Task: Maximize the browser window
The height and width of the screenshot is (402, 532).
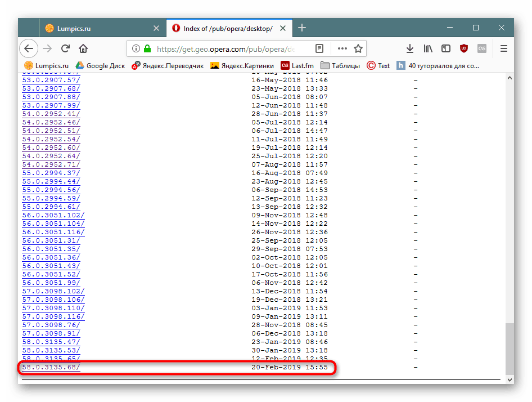Action: coord(476,28)
